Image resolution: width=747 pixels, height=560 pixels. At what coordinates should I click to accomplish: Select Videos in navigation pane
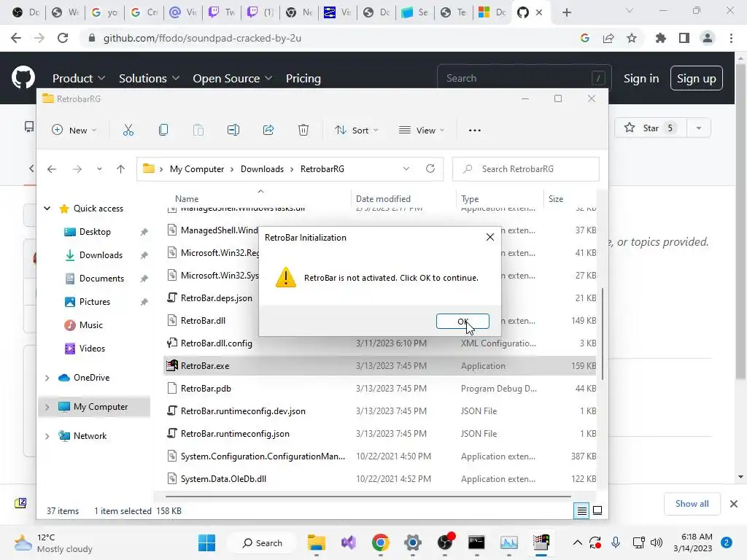tap(92, 348)
